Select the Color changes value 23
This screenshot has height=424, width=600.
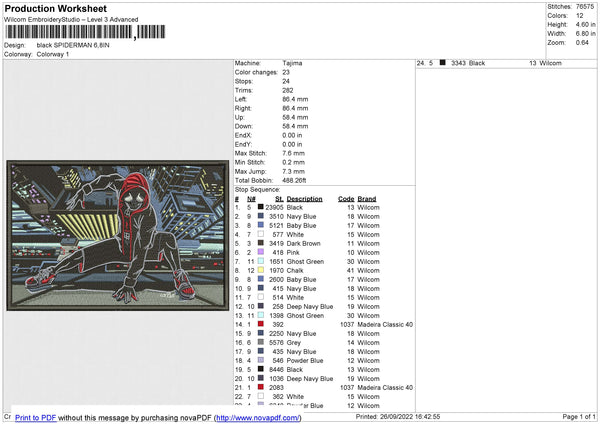coord(286,72)
